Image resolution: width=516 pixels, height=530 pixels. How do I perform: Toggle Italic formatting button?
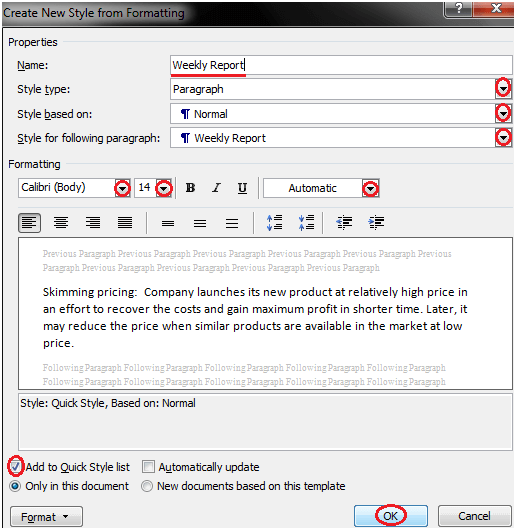216,188
